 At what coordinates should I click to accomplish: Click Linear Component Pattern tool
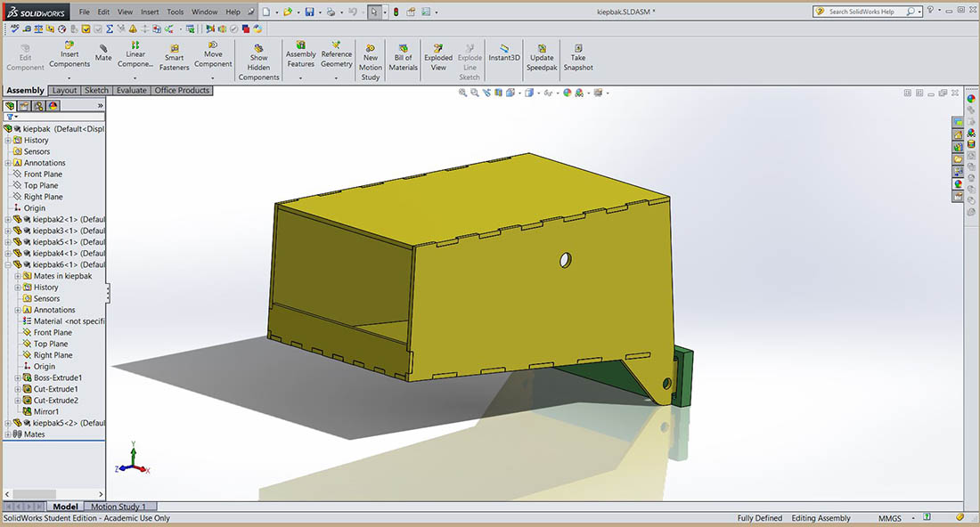135,54
